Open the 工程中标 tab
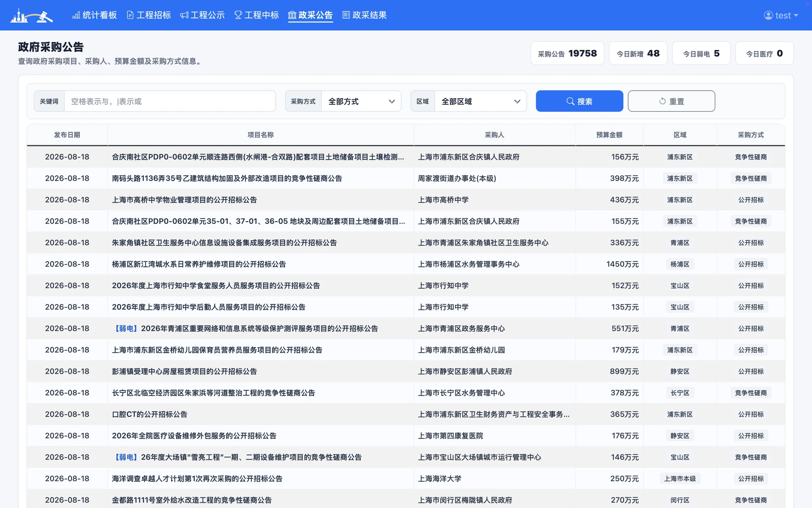812x508 pixels. (257, 15)
